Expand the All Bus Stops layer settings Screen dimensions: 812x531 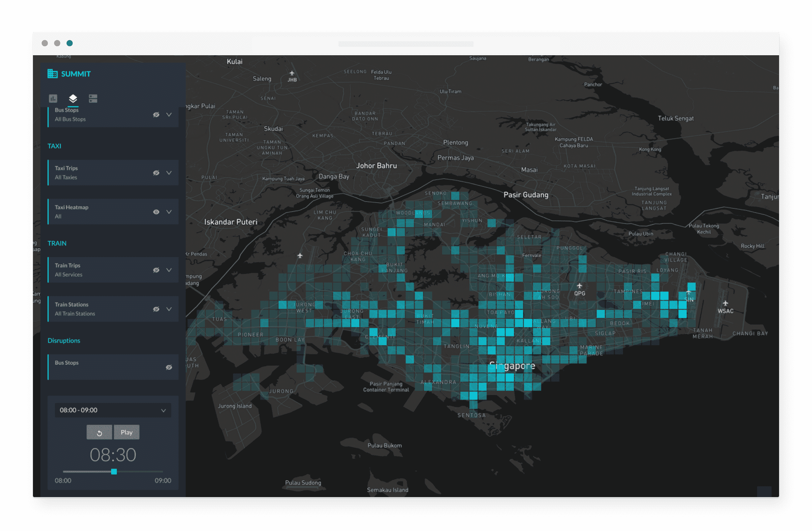[169, 115]
